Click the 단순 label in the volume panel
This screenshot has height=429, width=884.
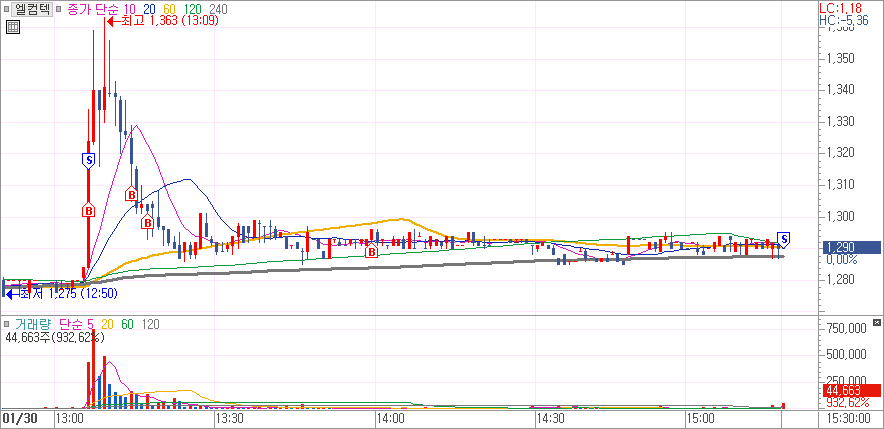(69, 324)
